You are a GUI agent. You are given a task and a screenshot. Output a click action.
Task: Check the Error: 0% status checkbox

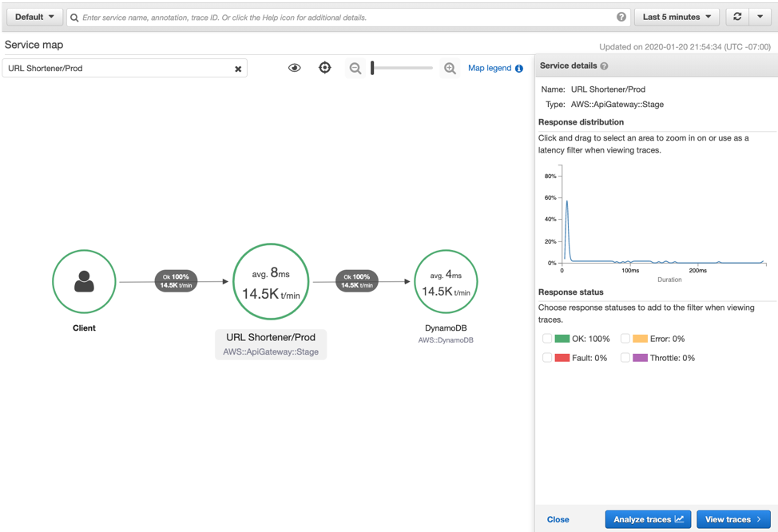(x=625, y=339)
